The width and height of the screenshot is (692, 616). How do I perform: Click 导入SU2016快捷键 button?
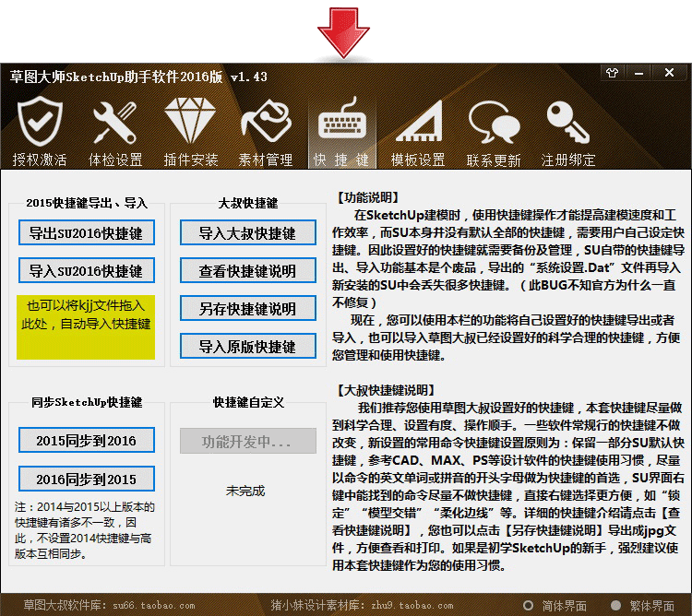87,270
